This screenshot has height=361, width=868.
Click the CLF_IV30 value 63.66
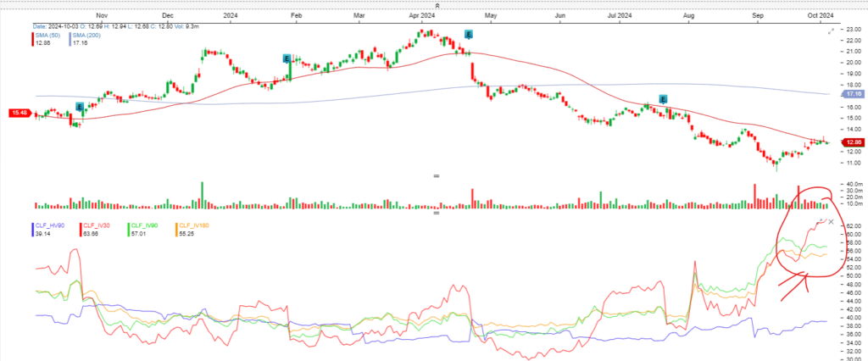click(x=92, y=234)
